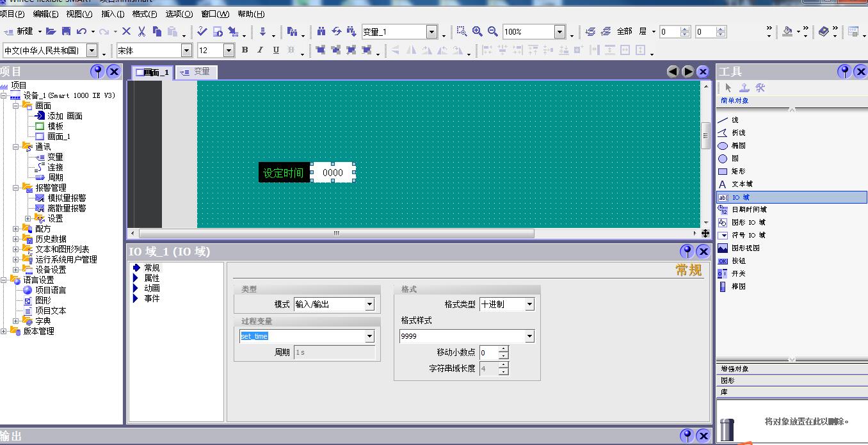
Task: Toggle Bold text formatting
Action: pos(245,50)
